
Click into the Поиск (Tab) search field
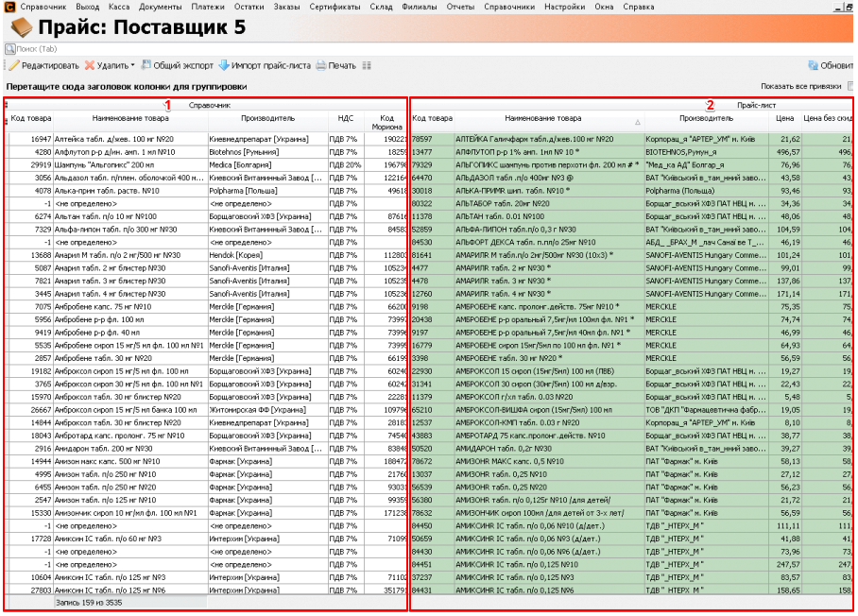click(189, 47)
